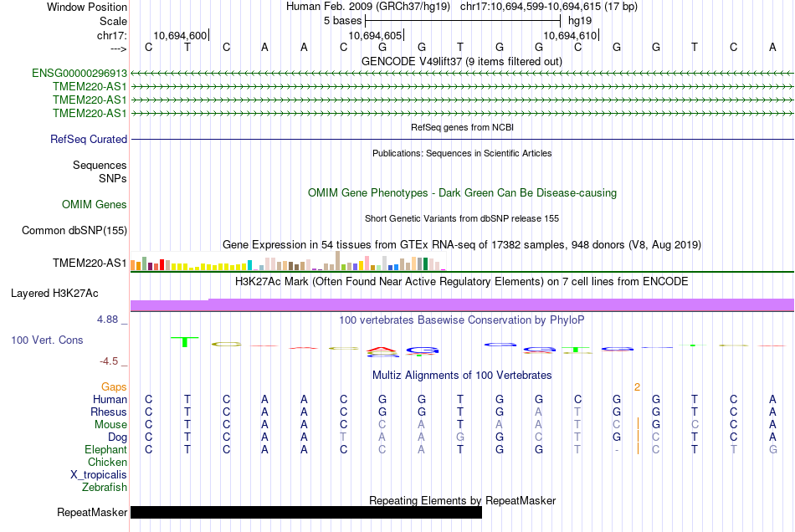Select the Elephant alignment row label

pos(105,449)
